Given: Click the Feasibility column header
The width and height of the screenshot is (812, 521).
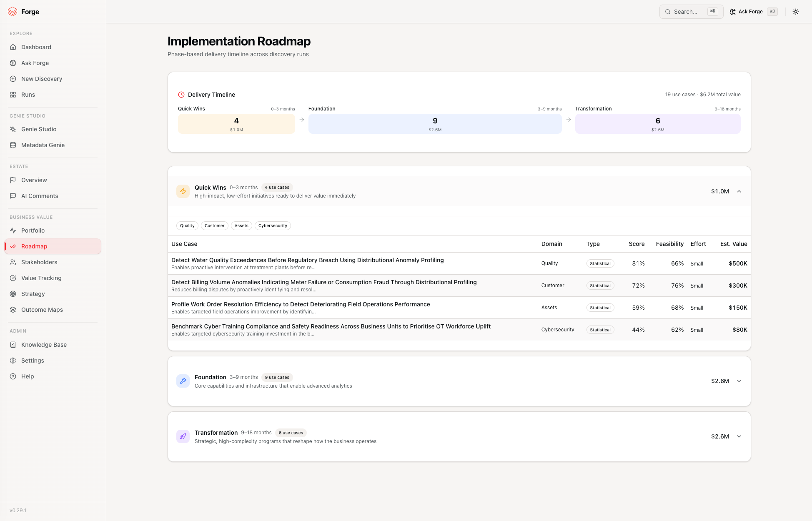Looking at the screenshot, I should point(669,244).
